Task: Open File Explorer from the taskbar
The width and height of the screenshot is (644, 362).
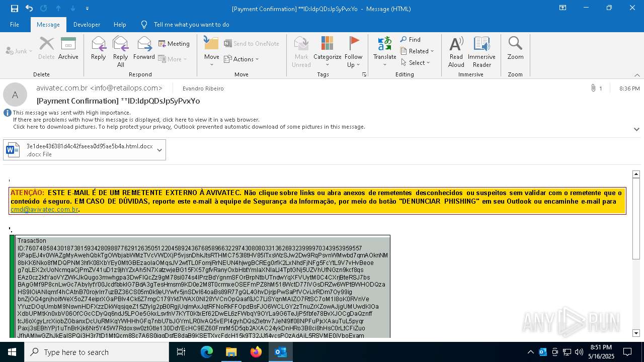Action: click(x=231, y=352)
